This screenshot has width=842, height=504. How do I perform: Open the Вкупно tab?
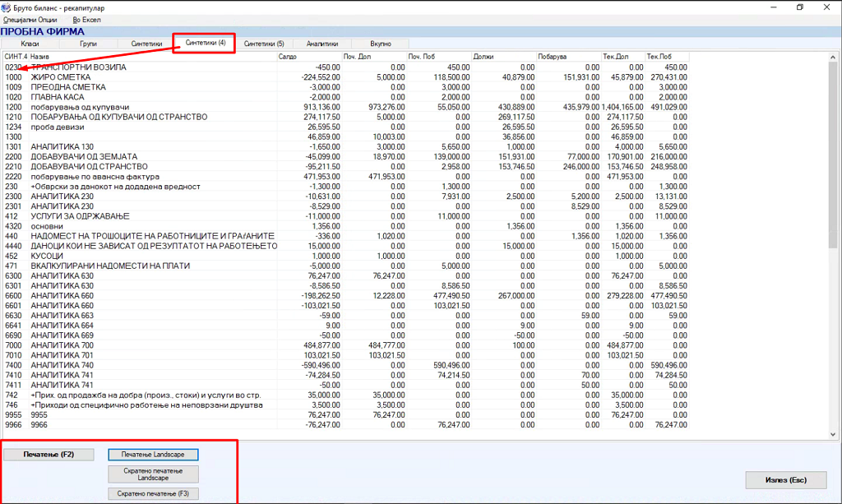(381, 43)
